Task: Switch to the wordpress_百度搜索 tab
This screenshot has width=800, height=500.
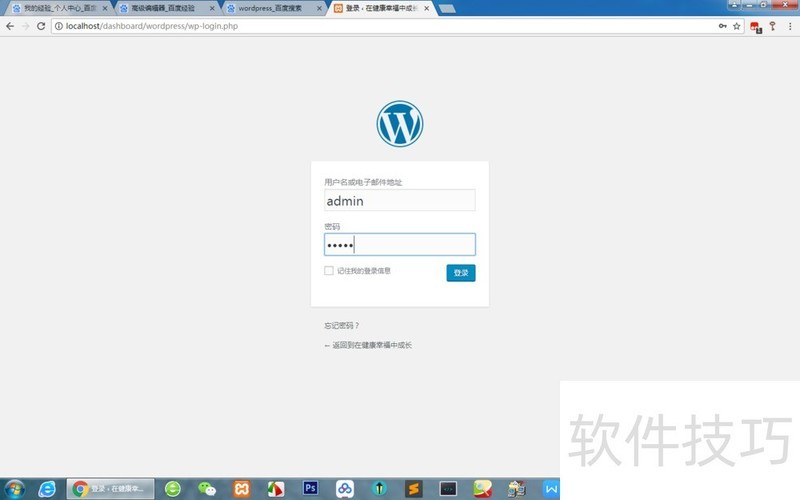Action: [x=275, y=8]
